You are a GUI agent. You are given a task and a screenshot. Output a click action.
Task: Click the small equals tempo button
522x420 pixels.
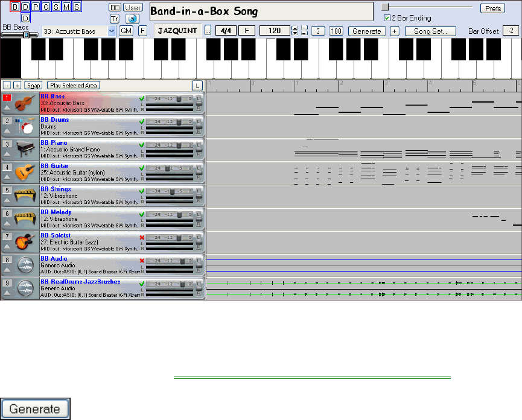pyautogui.click(x=304, y=33)
